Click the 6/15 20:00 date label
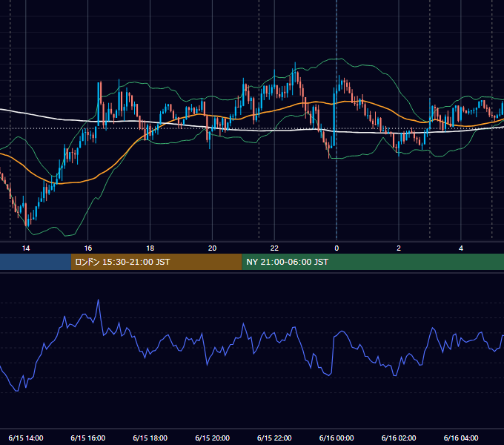 click(212, 438)
